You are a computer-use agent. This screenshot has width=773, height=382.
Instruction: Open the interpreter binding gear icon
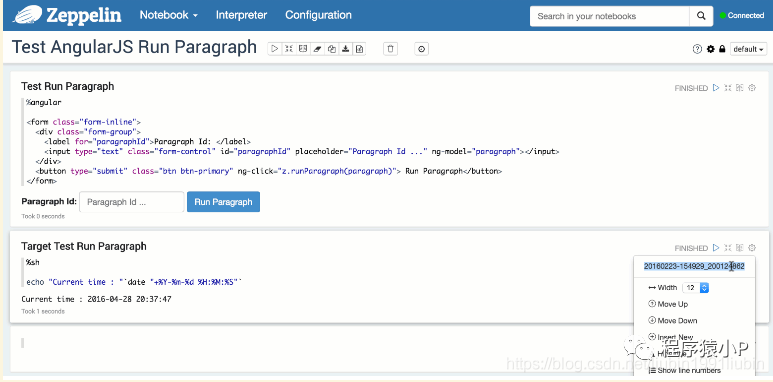[x=710, y=49]
